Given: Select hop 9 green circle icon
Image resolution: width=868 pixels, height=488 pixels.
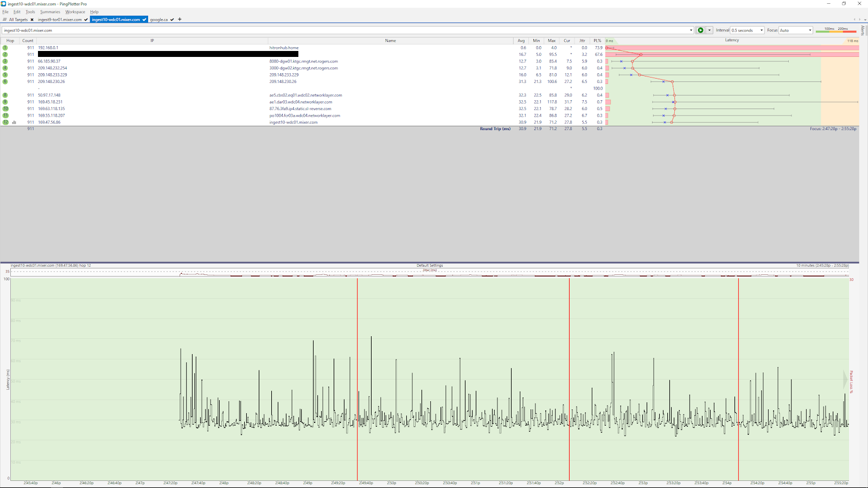Looking at the screenshot, I should [x=5, y=102].
